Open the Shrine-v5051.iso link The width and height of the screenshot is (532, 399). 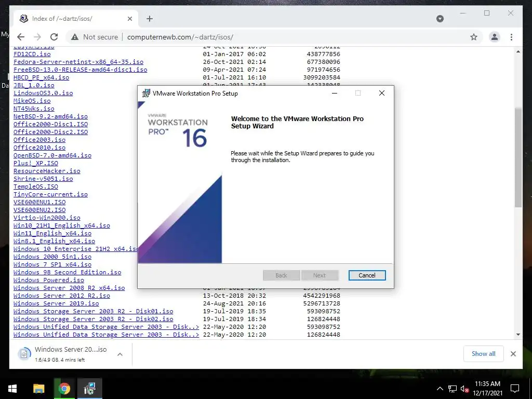(43, 179)
